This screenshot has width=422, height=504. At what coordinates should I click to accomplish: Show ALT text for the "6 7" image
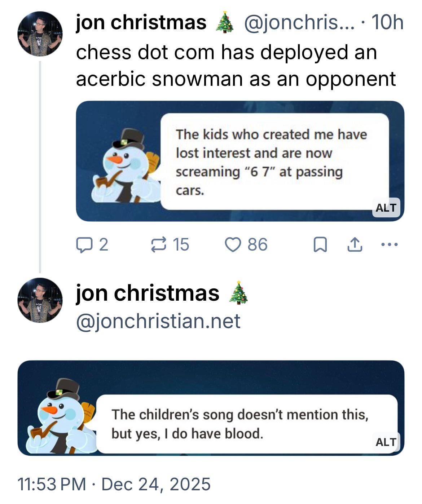coord(386,208)
